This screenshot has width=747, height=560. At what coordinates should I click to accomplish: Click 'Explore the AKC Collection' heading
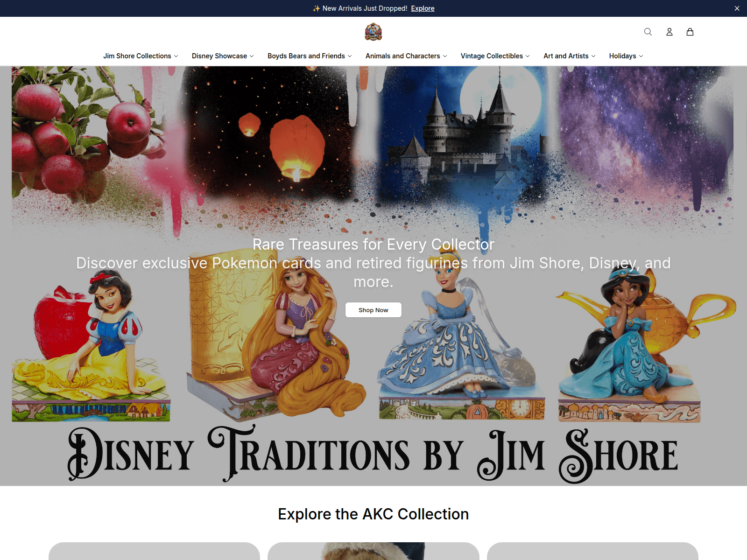[x=373, y=514]
